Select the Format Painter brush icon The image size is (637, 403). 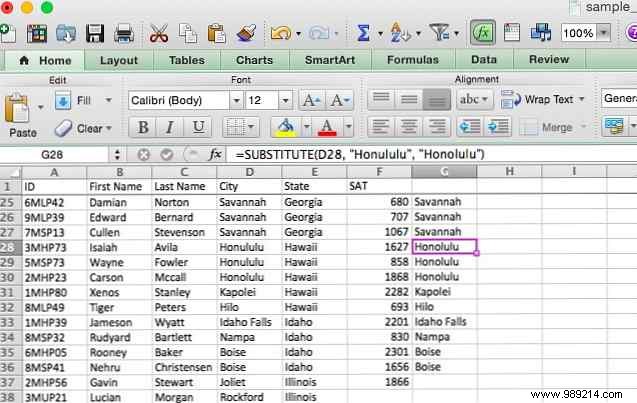point(246,33)
